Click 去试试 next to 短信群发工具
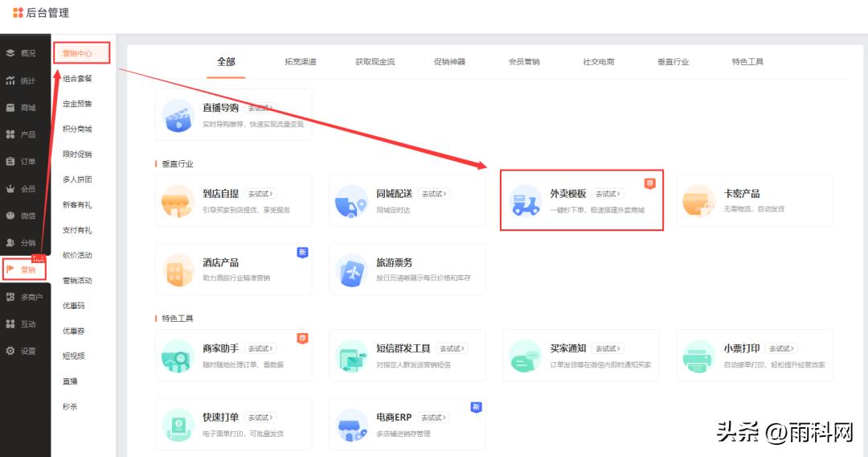The width and height of the screenshot is (868, 457). [x=452, y=348]
